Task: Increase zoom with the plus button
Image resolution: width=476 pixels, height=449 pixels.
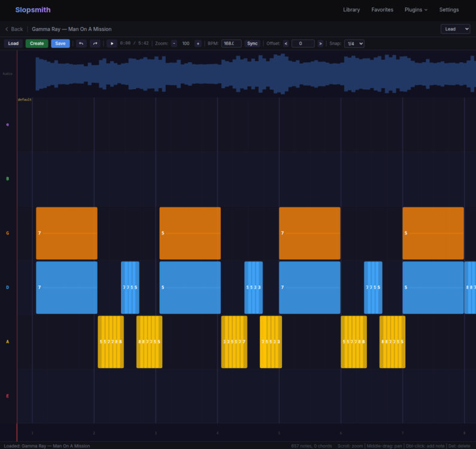Action: click(x=198, y=44)
